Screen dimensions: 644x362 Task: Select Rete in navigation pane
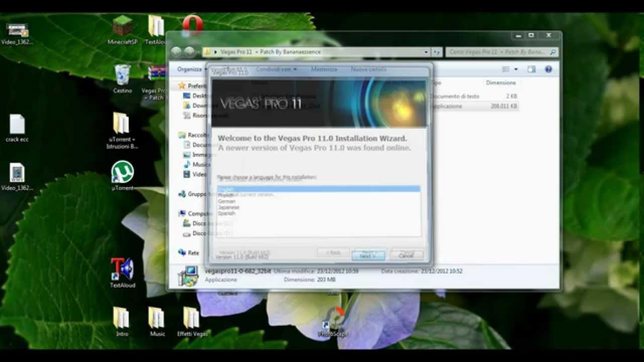189,253
